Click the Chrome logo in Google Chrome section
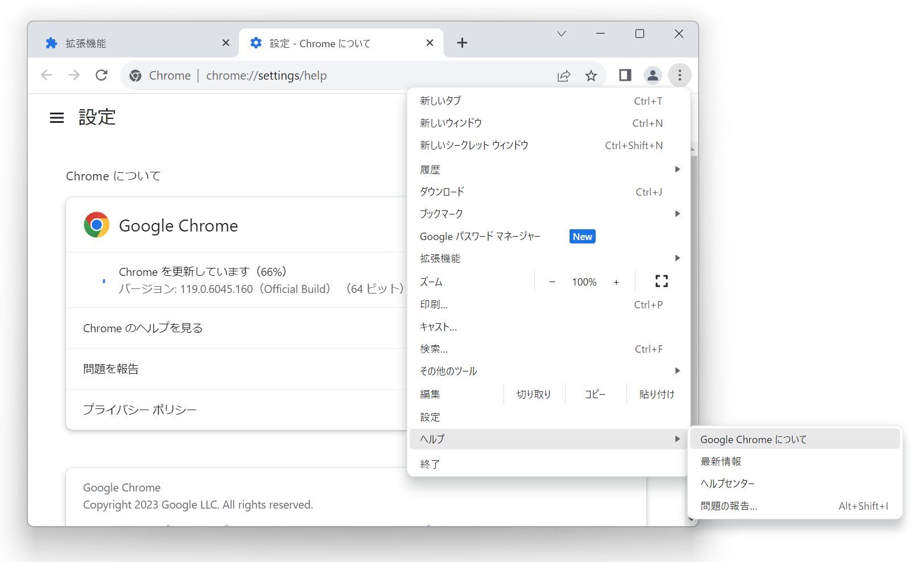The height and width of the screenshot is (562, 924). click(x=97, y=225)
